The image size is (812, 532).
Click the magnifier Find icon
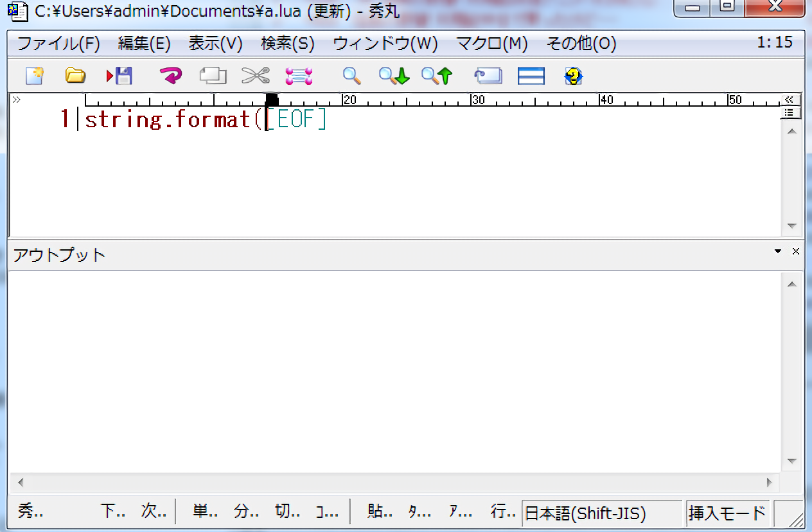351,76
